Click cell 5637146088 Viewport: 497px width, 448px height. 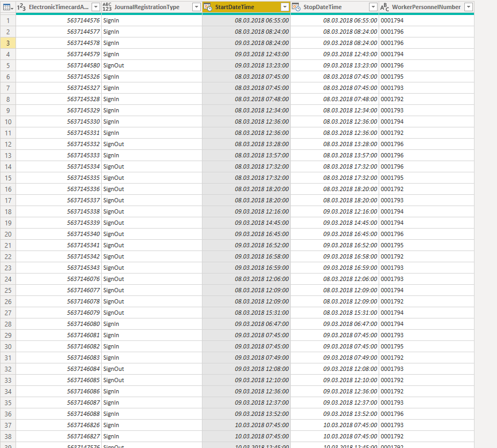tap(58, 414)
